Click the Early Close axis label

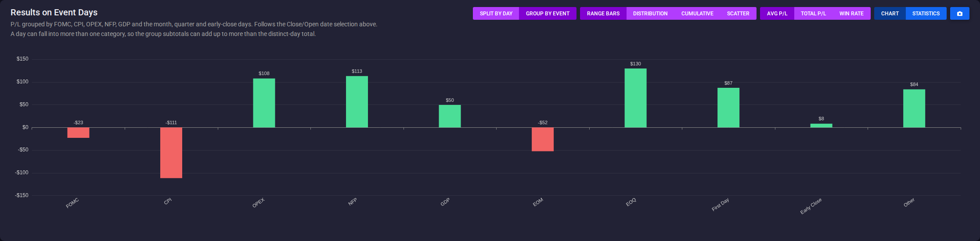pos(811,206)
